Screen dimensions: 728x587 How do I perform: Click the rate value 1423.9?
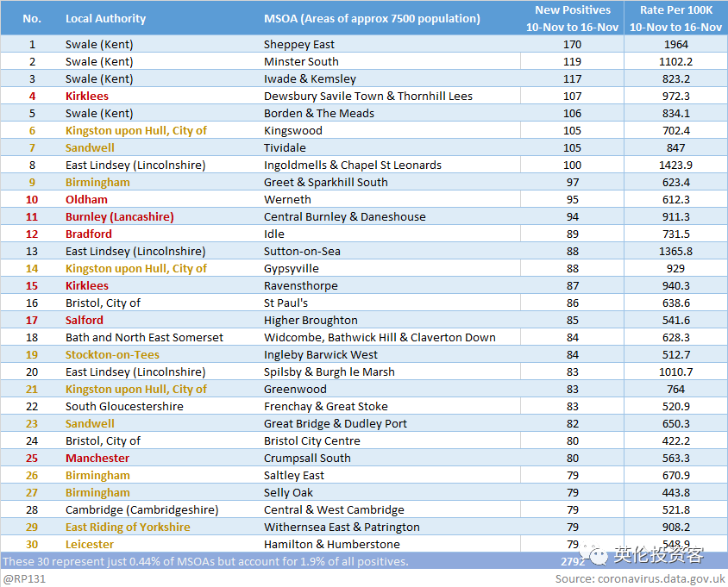[675, 165]
